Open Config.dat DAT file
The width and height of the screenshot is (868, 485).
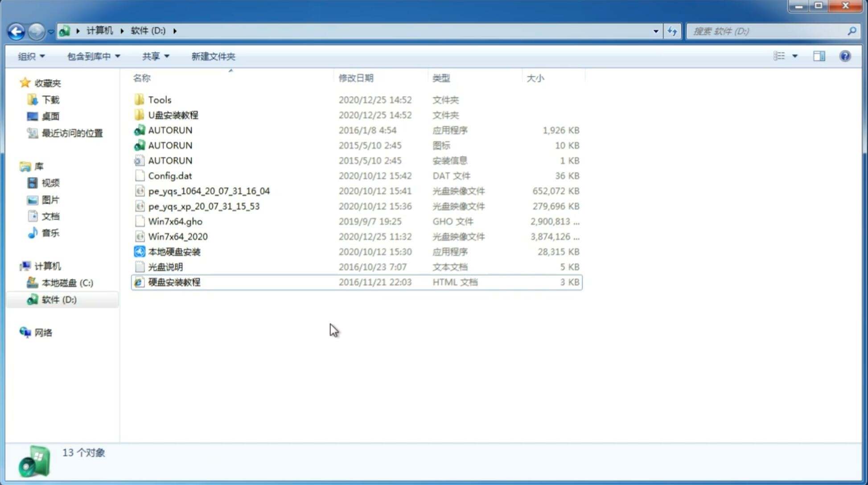pyautogui.click(x=170, y=175)
